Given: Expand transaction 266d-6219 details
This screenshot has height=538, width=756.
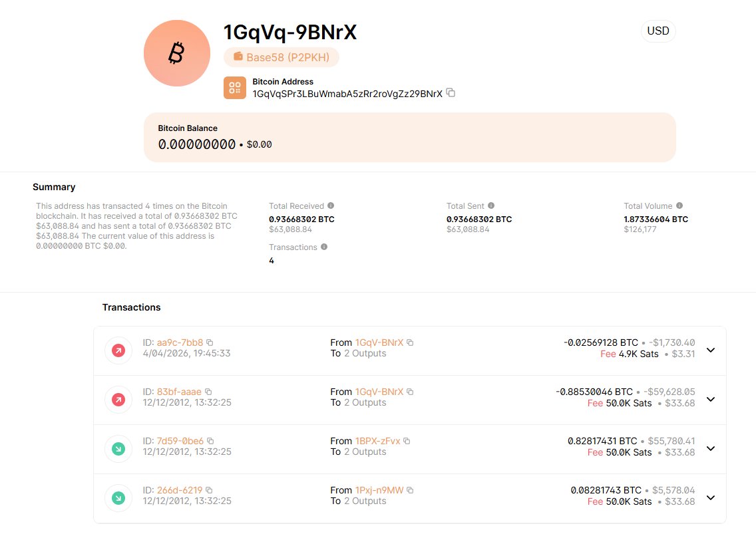Looking at the screenshot, I should [710, 497].
